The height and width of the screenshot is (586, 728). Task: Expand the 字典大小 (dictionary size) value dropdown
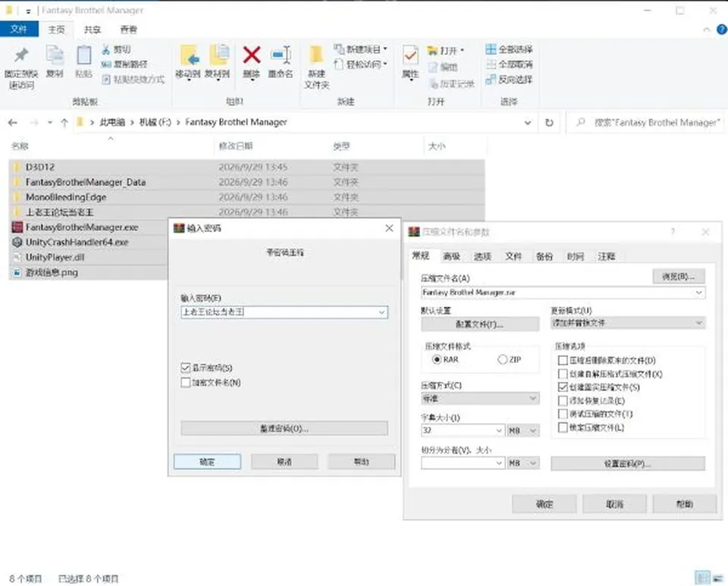click(499, 431)
